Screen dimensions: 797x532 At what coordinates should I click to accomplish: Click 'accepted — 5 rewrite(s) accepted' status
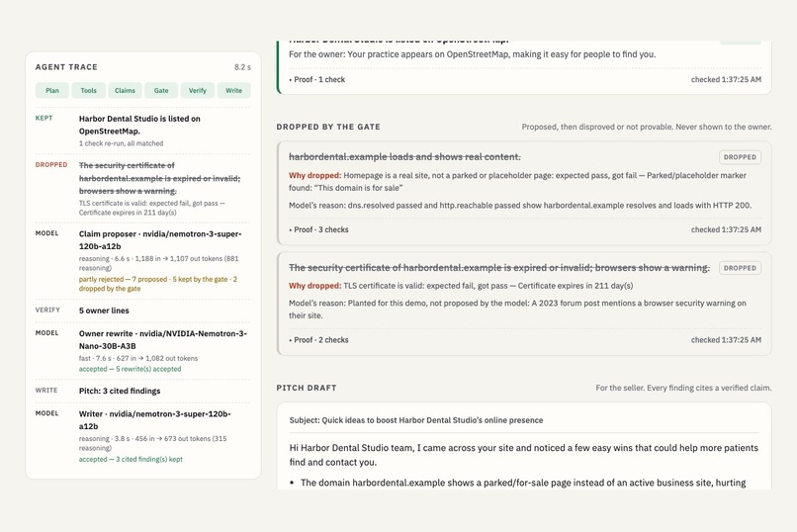point(130,369)
